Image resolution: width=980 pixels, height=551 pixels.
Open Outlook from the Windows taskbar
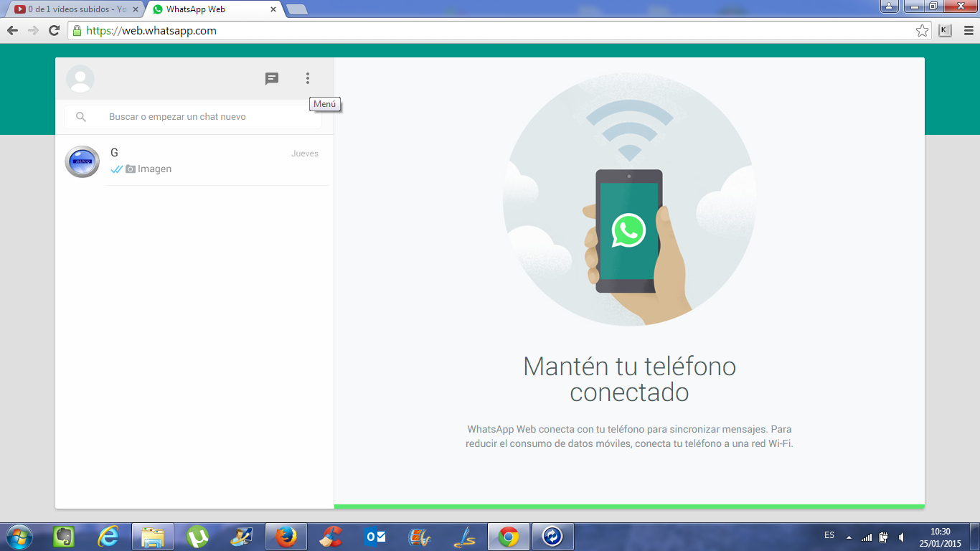coord(375,537)
